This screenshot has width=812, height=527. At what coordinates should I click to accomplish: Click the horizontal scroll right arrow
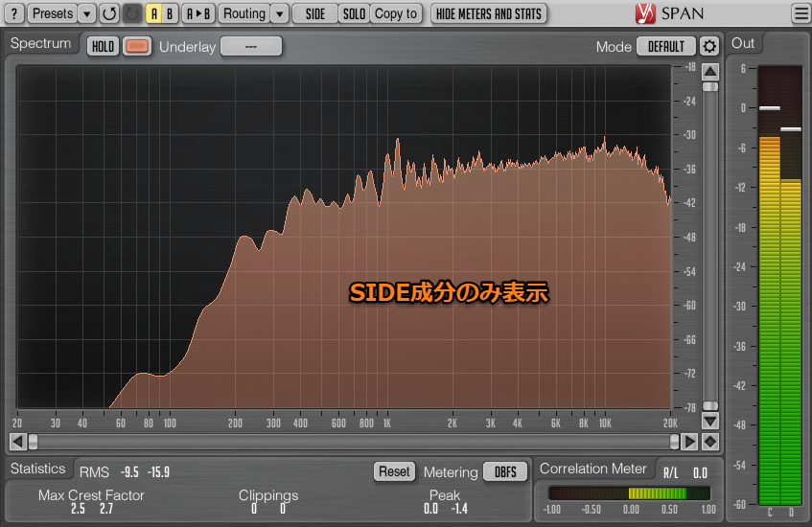[x=689, y=442]
